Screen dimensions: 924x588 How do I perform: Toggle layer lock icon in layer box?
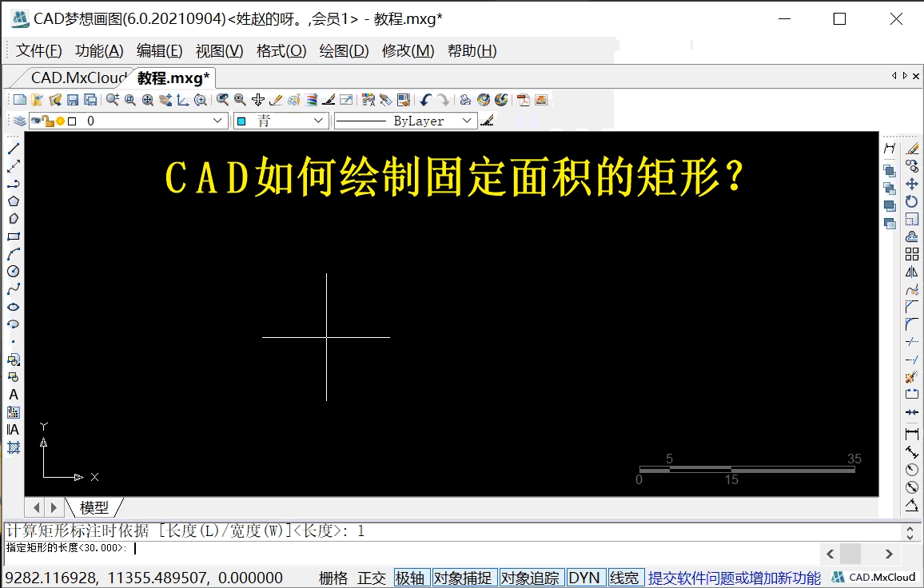tap(48, 121)
